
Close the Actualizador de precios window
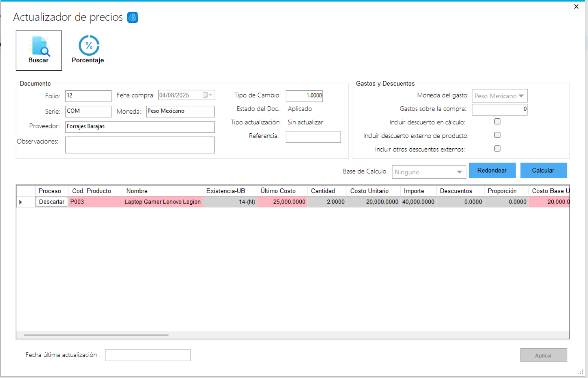tap(576, 6)
